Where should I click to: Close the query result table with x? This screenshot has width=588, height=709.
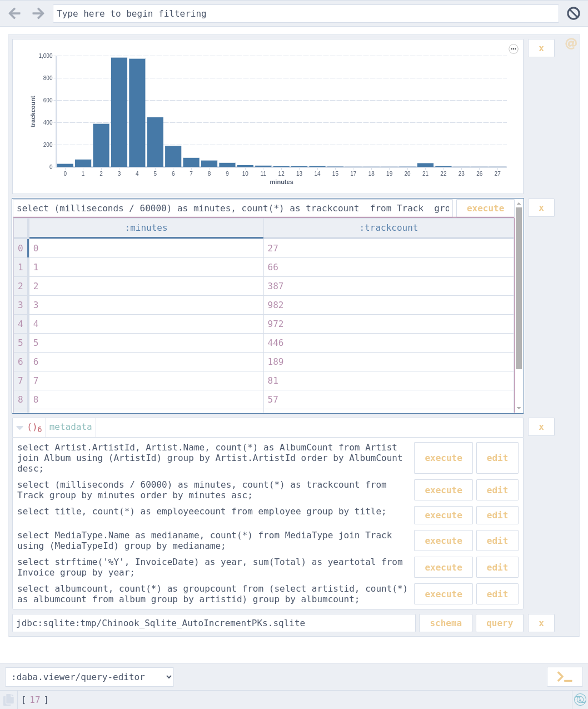point(541,208)
